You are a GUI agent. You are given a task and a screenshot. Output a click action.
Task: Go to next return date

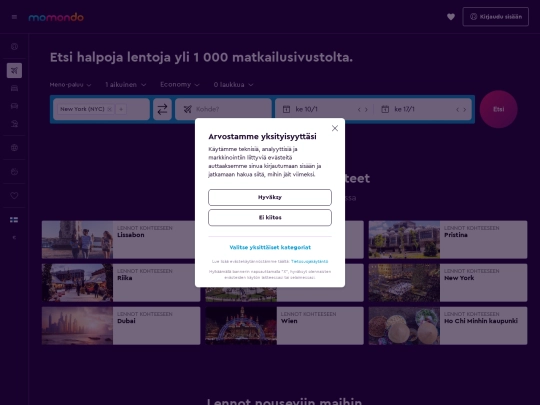[x=465, y=110]
